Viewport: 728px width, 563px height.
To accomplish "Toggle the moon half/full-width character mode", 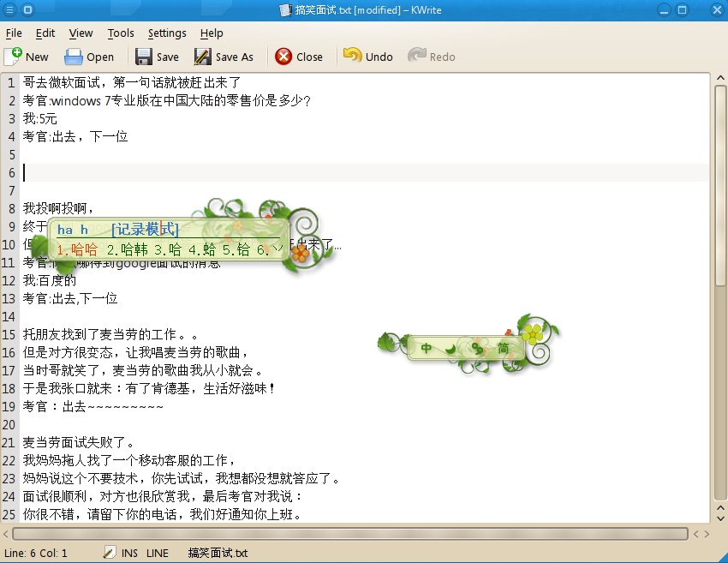I will [449, 348].
